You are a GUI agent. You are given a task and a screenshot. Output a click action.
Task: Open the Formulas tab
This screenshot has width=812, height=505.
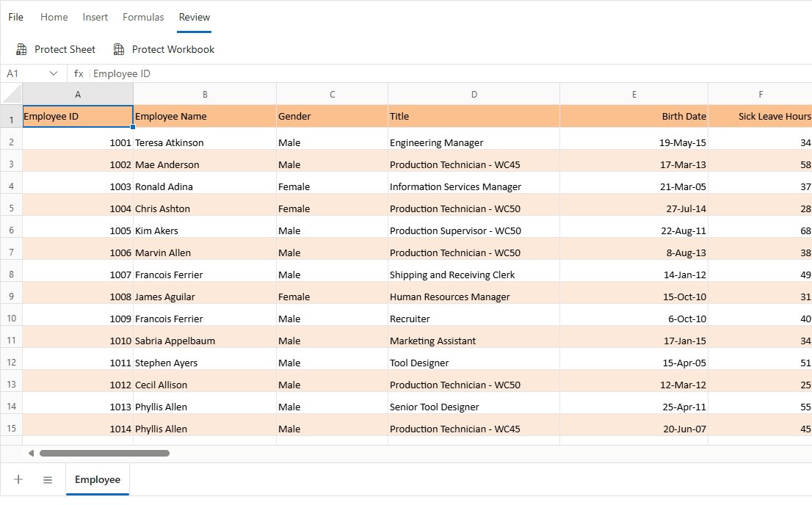(x=143, y=17)
